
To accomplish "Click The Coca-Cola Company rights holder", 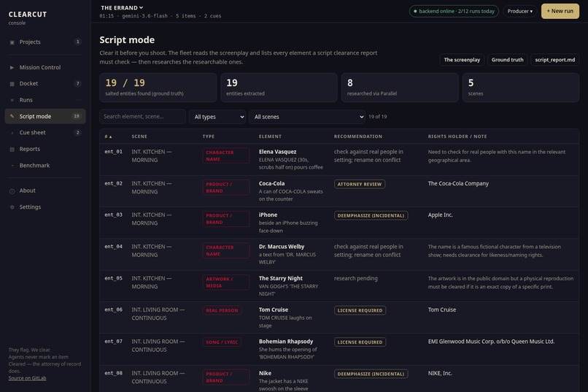I will click(x=458, y=183).
